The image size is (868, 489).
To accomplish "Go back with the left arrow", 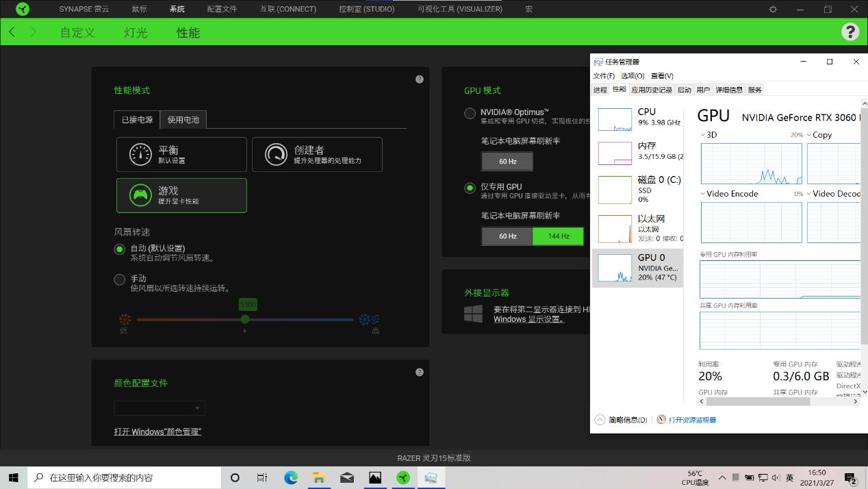I will (12, 32).
